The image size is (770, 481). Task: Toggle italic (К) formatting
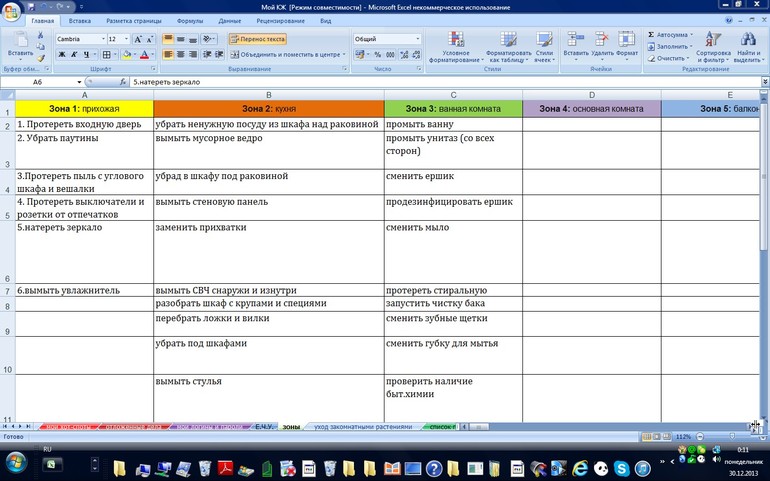click(72, 55)
